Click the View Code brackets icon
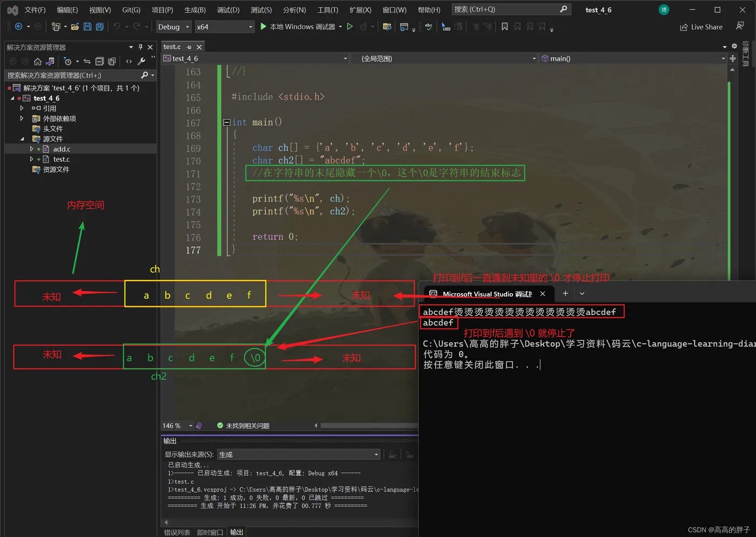 (129, 61)
